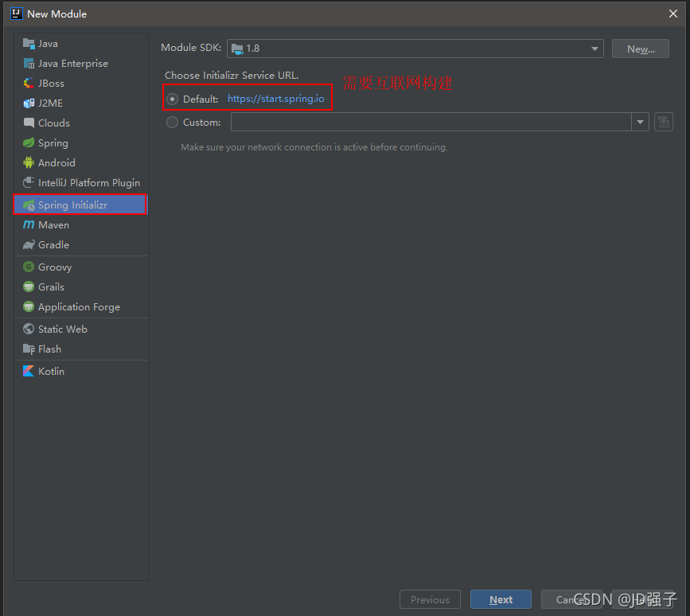Click the Cancel button
The image size is (690, 616).
[571, 599]
